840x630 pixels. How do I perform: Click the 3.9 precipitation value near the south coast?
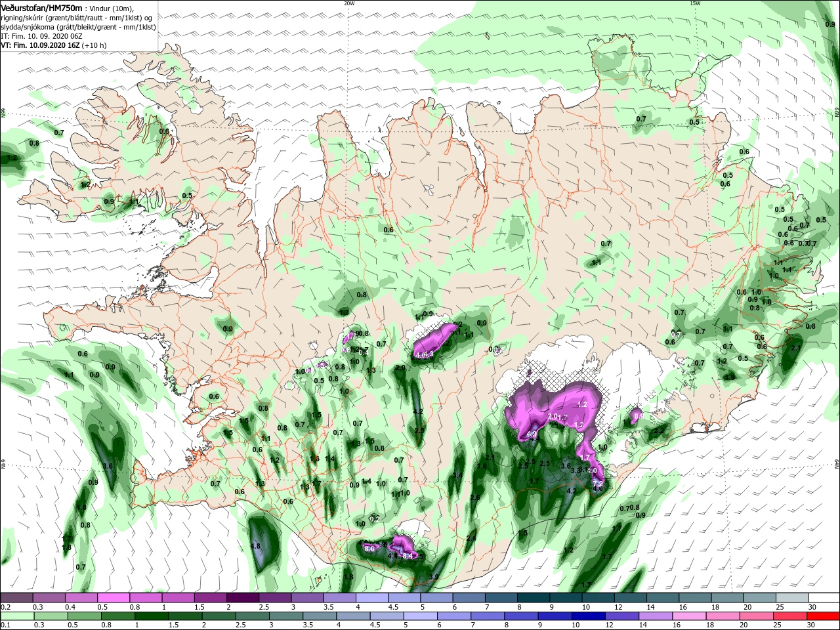(x=434, y=577)
